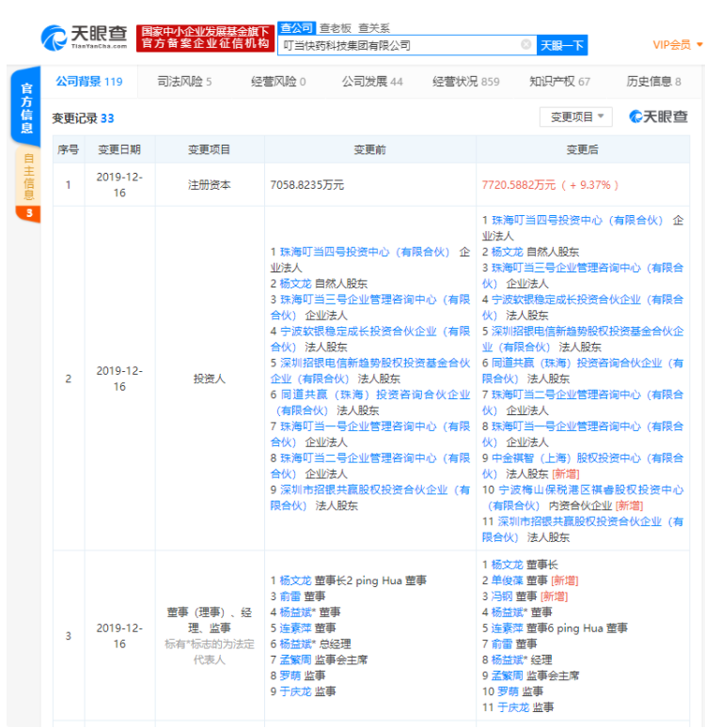
Task: Switch to the 查老板 search tab
Action: 336,28
